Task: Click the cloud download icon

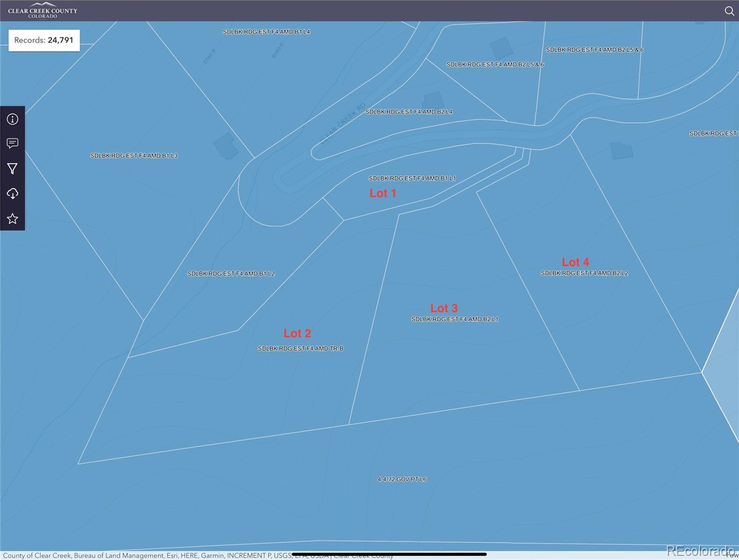Action: (13, 194)
